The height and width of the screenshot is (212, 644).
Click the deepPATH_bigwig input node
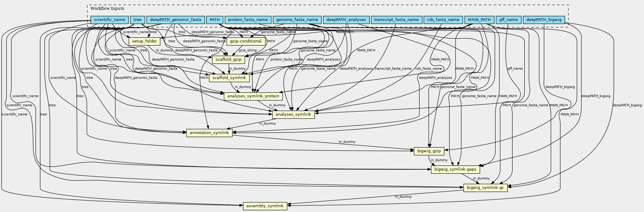click(544, 20)
